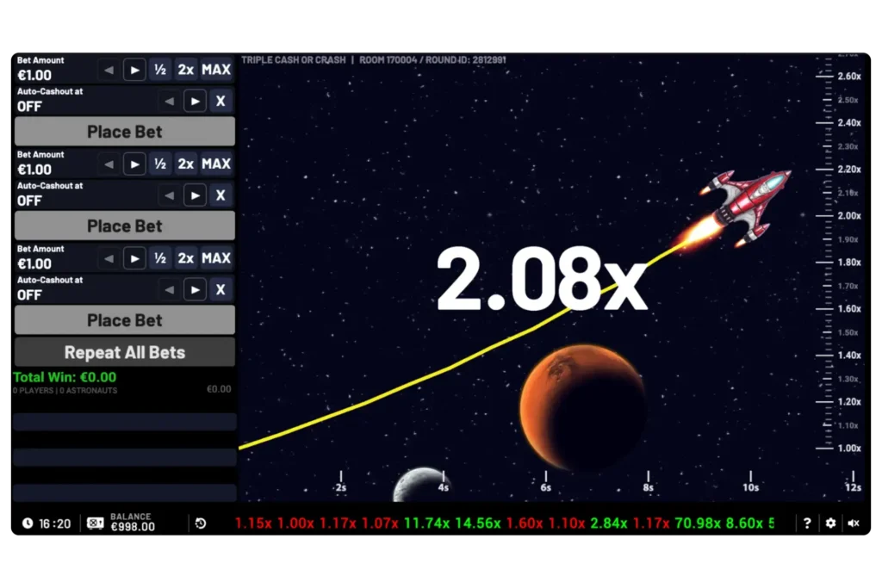Increase first bet amount with right arrow
The height and width of the screenshot is (588, 882).
[134, 70]
